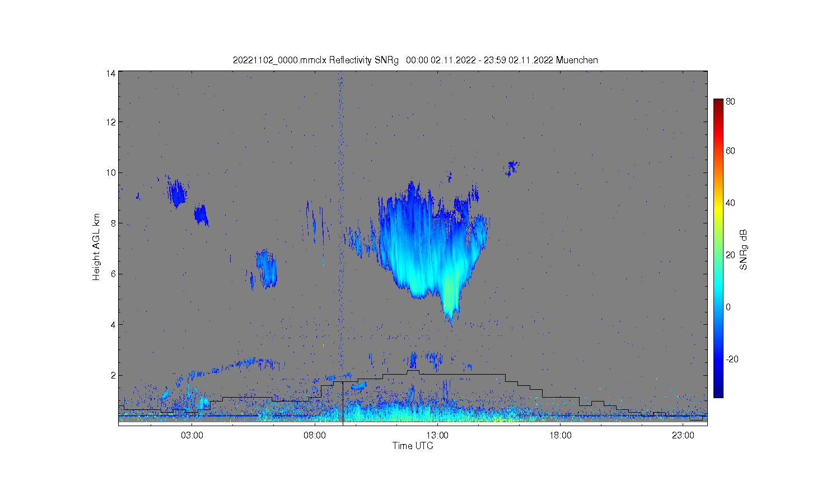Click the small isolated echo at 10 km near 16:00
Viewport: 840px width, 504px height.
click(512, 167)
